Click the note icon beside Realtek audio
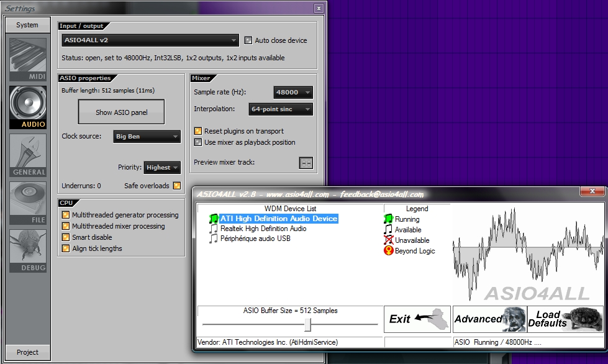The image size is (608, 364). (213, 229)
